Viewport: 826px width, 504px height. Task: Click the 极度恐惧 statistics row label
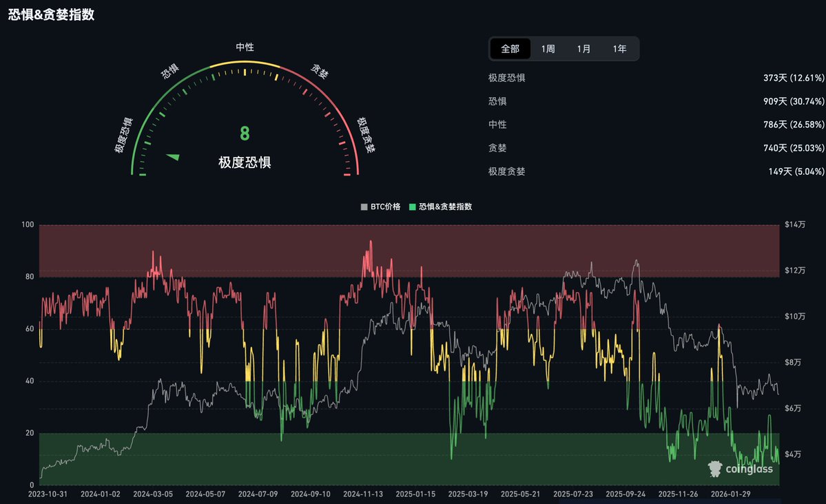(x=506, y=78)
